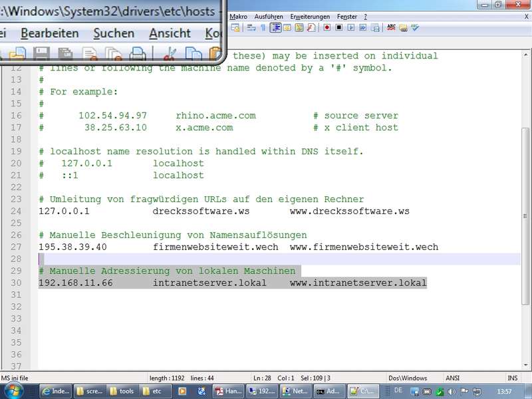The image size is (532, 399).
Task: Click the 'ANSI' encoding status bar entry
Action: coord(452,378)
